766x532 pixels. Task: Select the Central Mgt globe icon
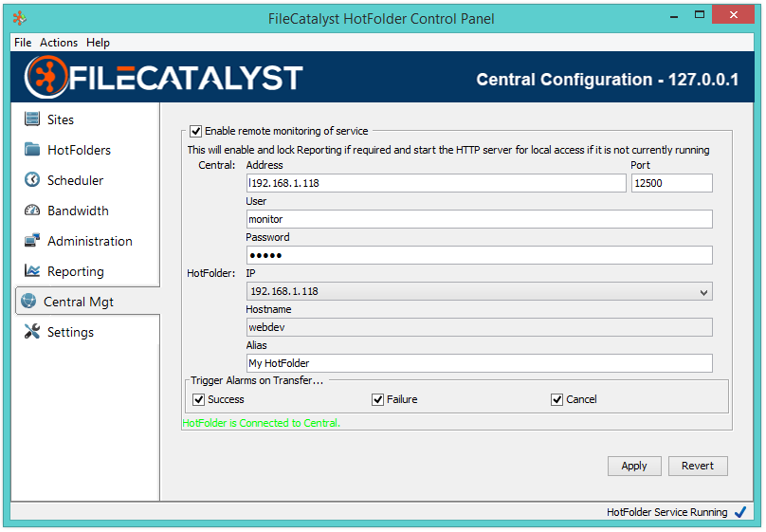click(x=28, y=302)
